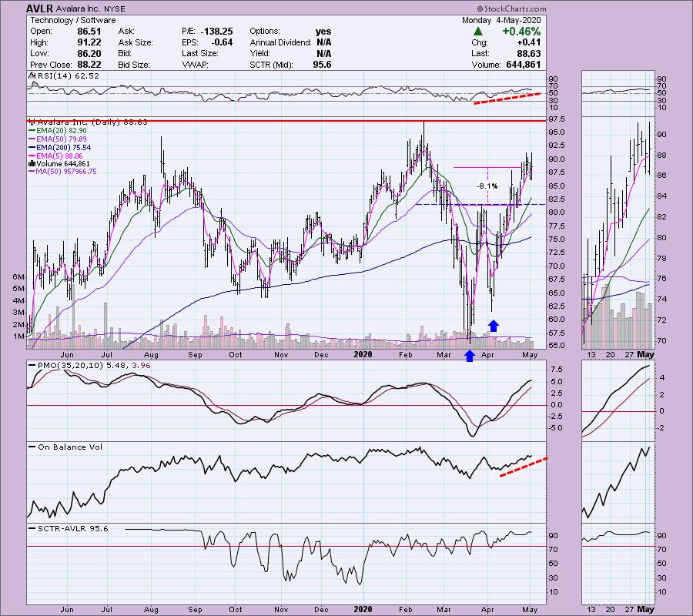Click the Technology / Software sector label
Image resolution: width=693 pixels, height=616 pixels.
tap(73, 20)
